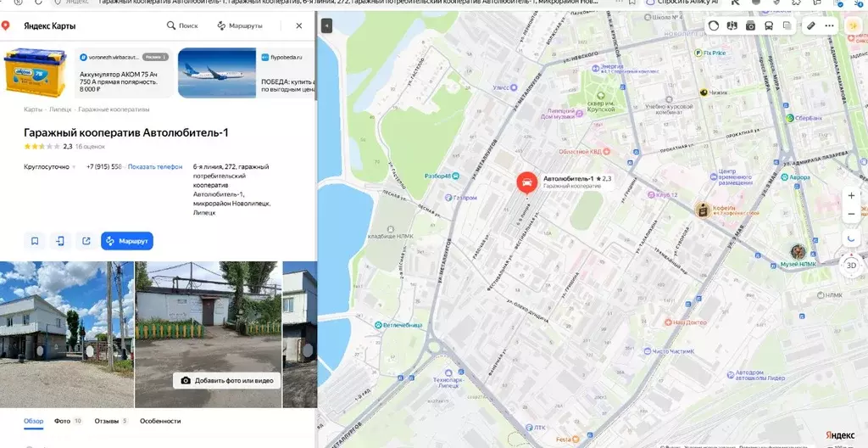
Task: Click the red Автолюбитель-1 map pin
Action: point(526,183)
